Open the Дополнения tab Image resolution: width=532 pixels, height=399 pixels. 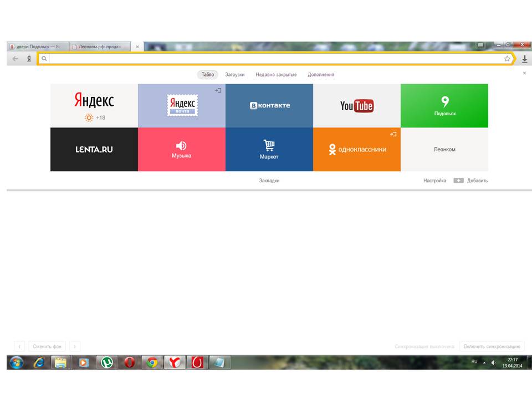pos(321,74)
